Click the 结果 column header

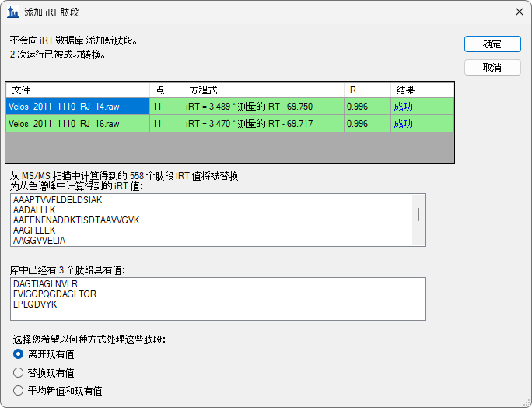(421, 90)
